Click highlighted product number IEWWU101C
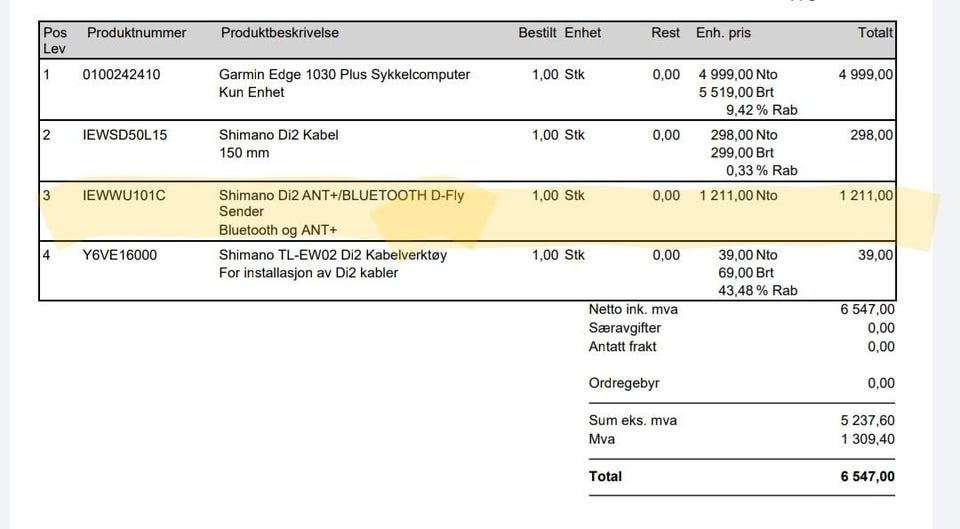The image size is (960, 529). [124, 195]
